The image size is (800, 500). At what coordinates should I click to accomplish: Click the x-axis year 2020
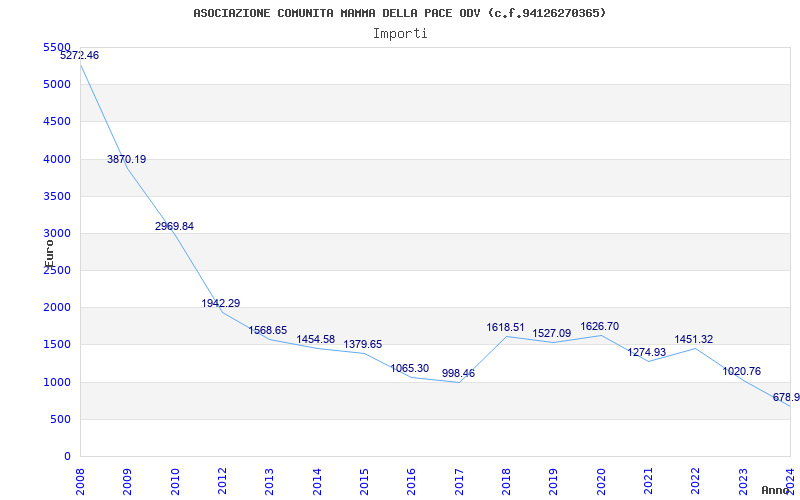[601, 482]
